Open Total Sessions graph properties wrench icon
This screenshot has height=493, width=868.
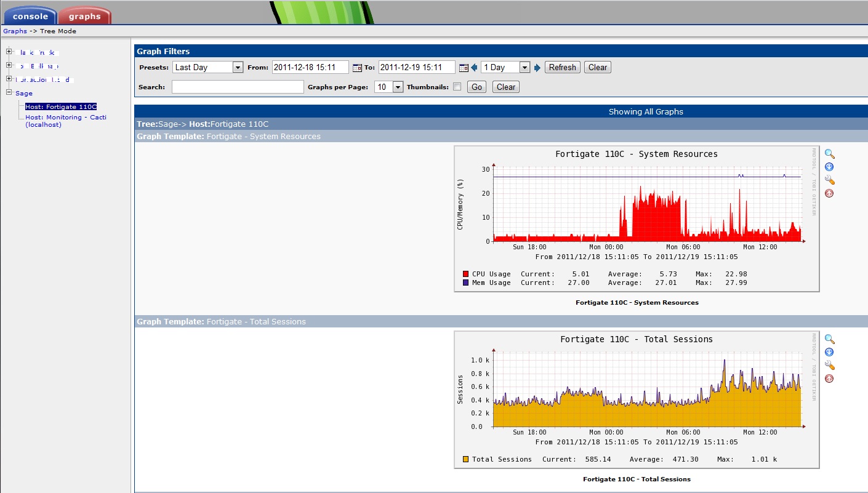(829, 365)
